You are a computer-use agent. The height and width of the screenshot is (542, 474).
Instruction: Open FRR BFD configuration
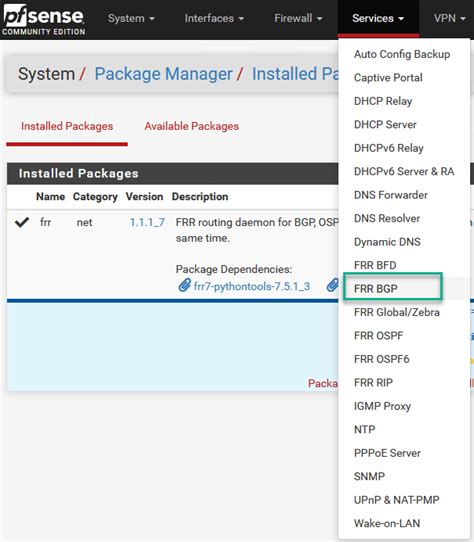(x=375, y=265)
